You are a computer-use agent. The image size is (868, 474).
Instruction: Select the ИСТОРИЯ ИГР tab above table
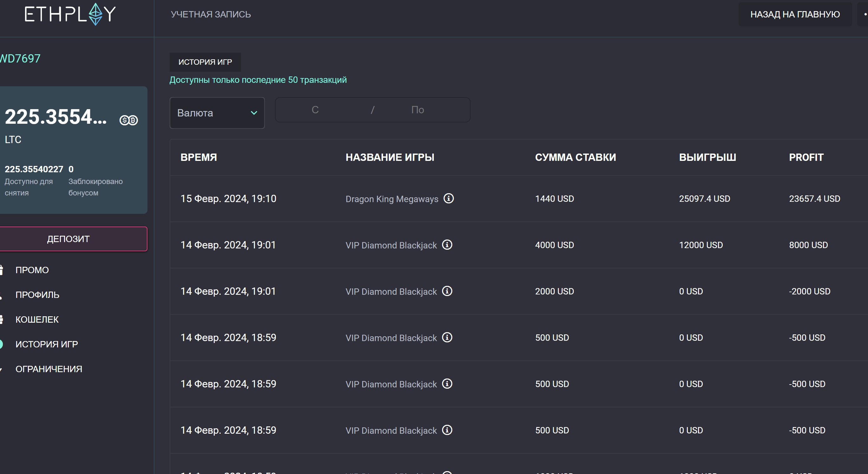[205, 62]
